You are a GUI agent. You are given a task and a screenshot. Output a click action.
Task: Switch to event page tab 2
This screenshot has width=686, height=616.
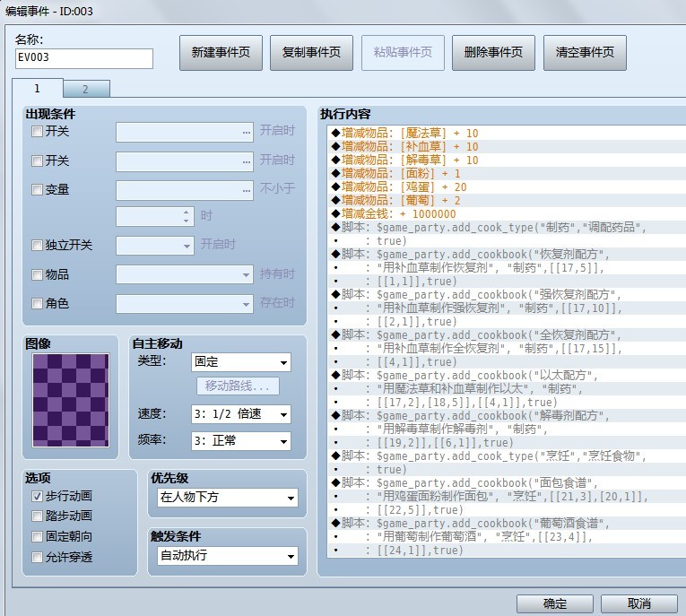[x=86, y=90]
